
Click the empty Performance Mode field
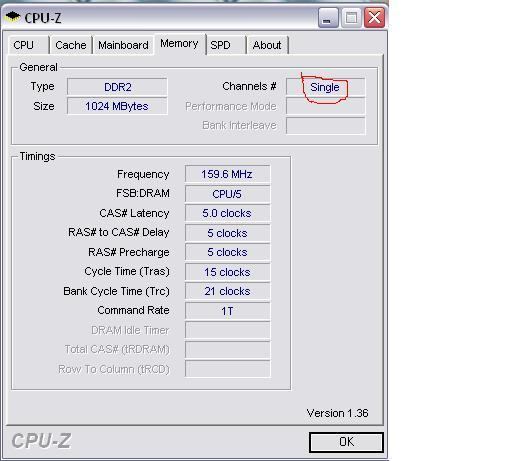pyautogui.click(x=326, y=106)
